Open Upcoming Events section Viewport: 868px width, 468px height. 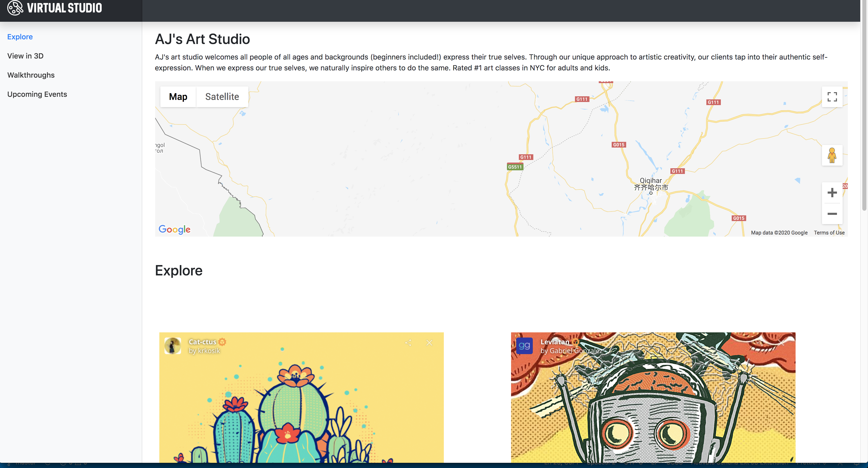(x=37, y=94)
